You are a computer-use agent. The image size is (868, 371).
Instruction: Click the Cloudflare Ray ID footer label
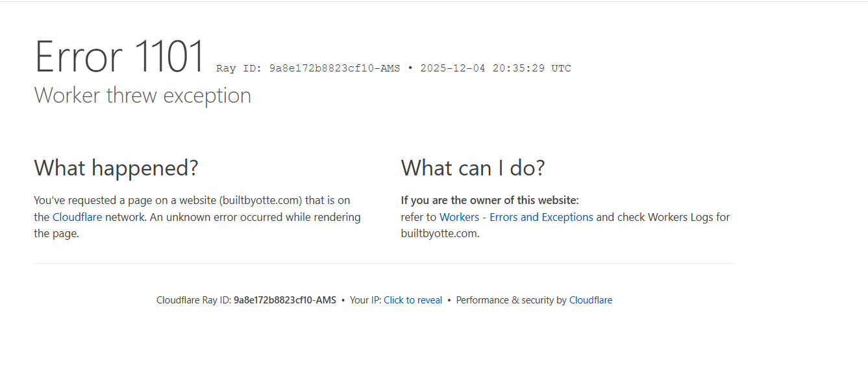pyautogui.click(x=193, y=300)
